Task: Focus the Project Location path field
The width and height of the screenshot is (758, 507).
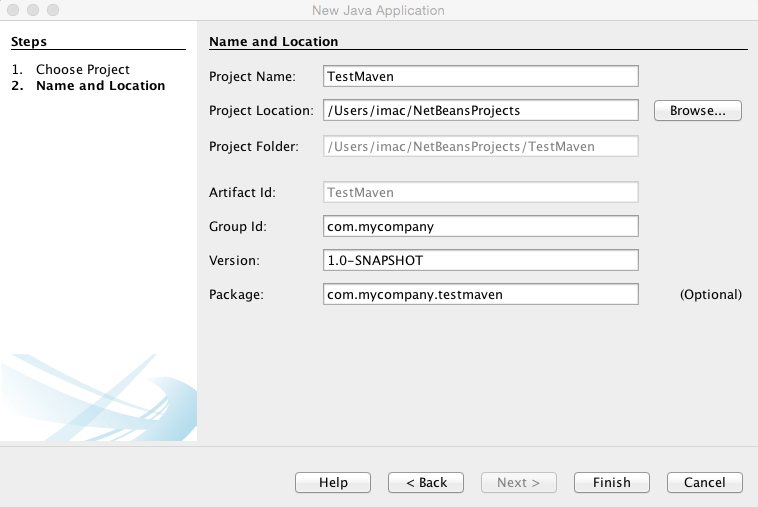Action: point(481,110)
